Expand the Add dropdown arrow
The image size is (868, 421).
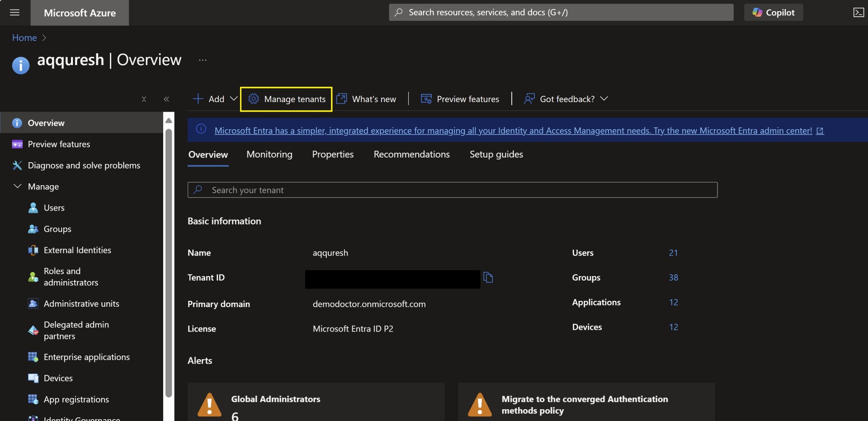[x=234, y=98]
